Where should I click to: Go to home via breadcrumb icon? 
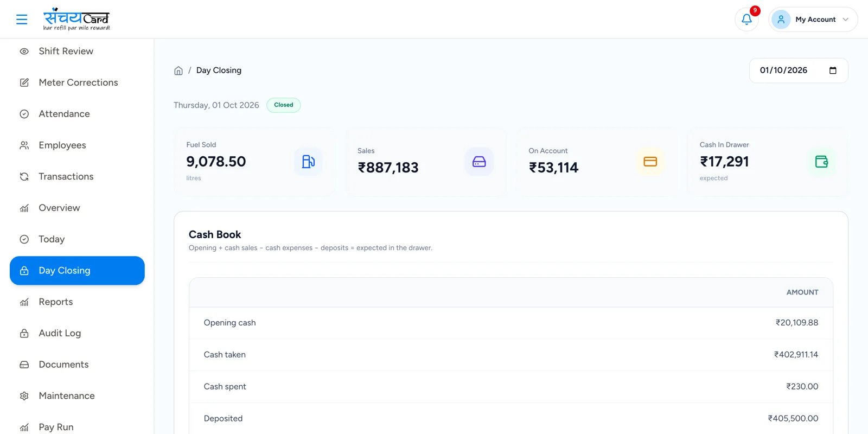click(178, 71)
